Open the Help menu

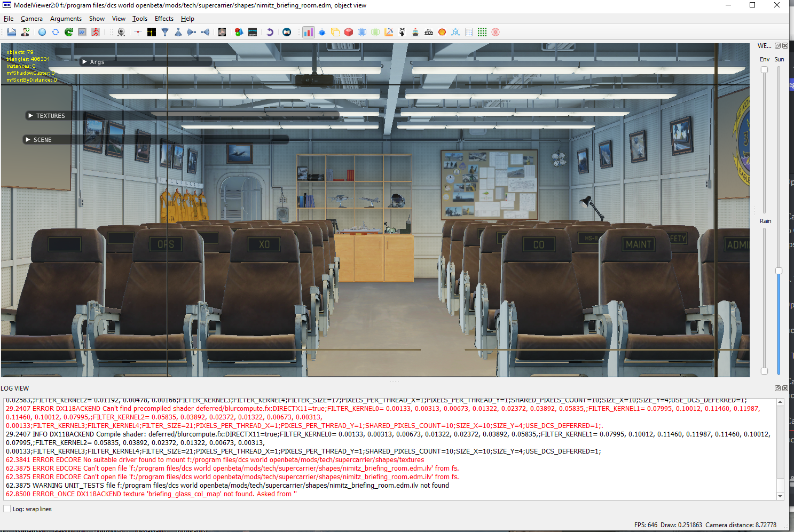tap(187, 19)
